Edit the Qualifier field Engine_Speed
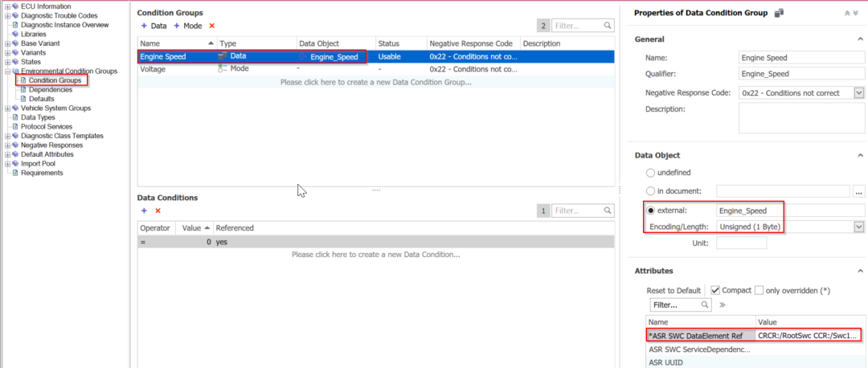The height and width of the screenshot is (368, 868). [801, 73]
